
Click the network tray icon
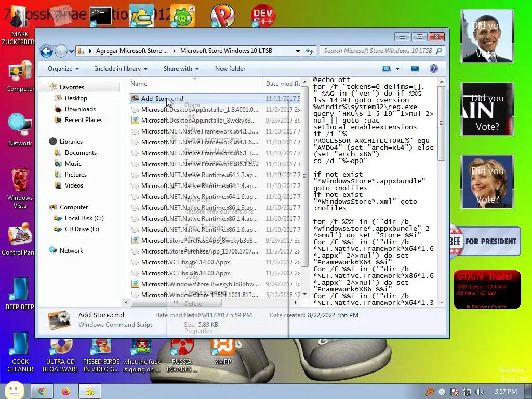467,392
